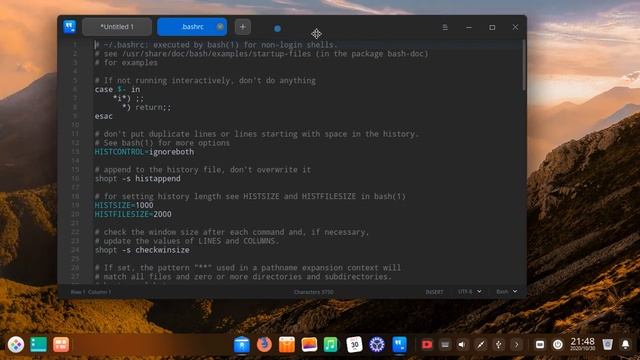This screenshot has width=640, height=360.
Task: Toggle the INSERT mode indicator
Action: tap(434, 292)
